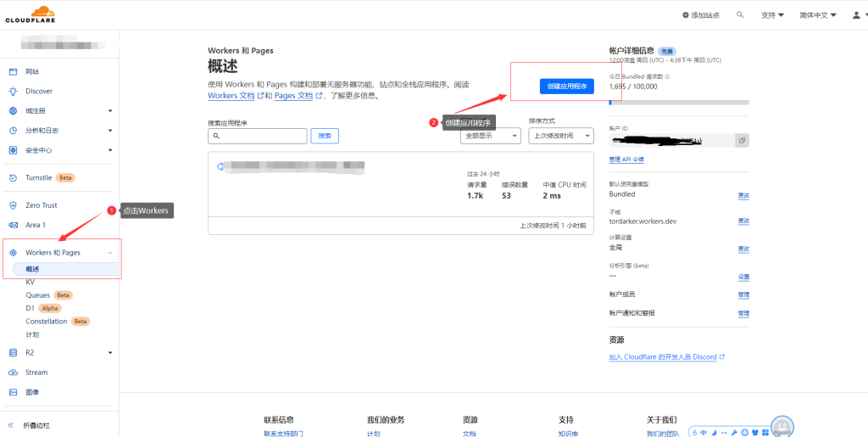This screenshot has height=437, width=868.
Task: Click the 分析和日志 clock icon
Action: coord(14,130)
